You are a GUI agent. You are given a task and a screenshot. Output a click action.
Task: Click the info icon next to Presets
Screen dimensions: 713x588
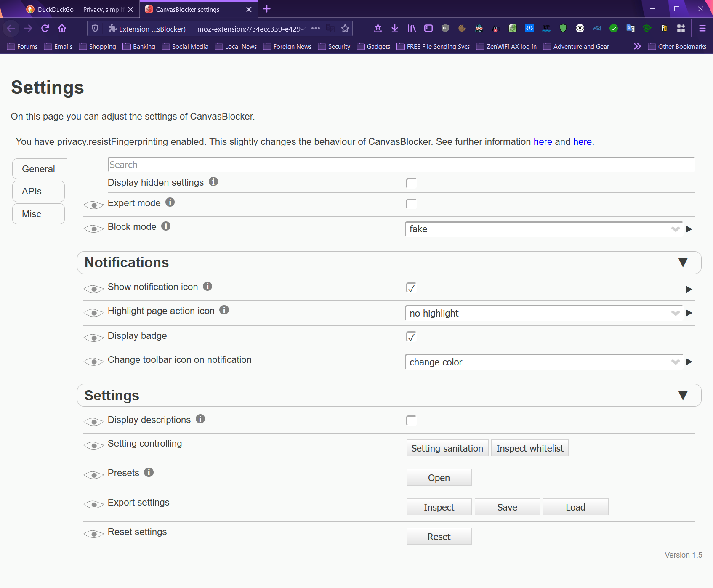149,472
